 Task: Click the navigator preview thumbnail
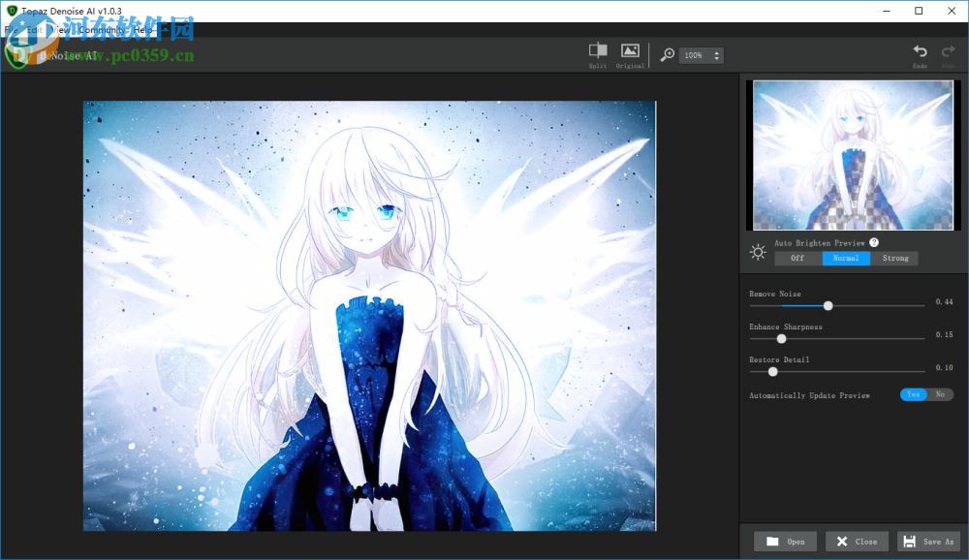click(853, 155)
